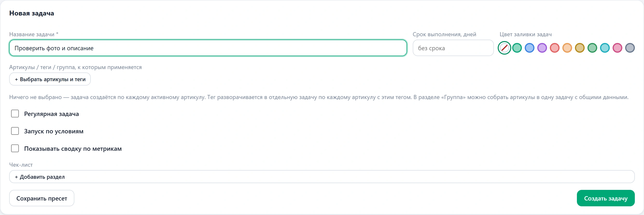
Task: Choose the red fill color swatch
Action: pyautogui.click(x=554, y=48)
